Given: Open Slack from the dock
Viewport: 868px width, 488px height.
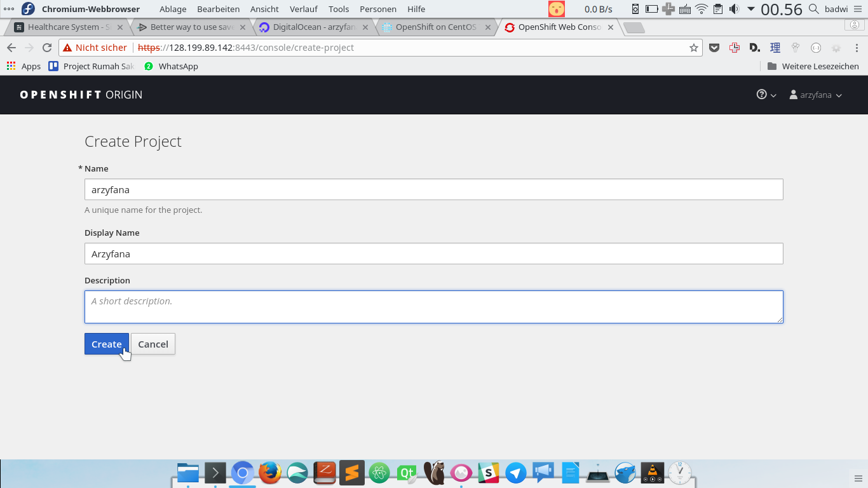Looking at the screenshot, I should [489, 473].
